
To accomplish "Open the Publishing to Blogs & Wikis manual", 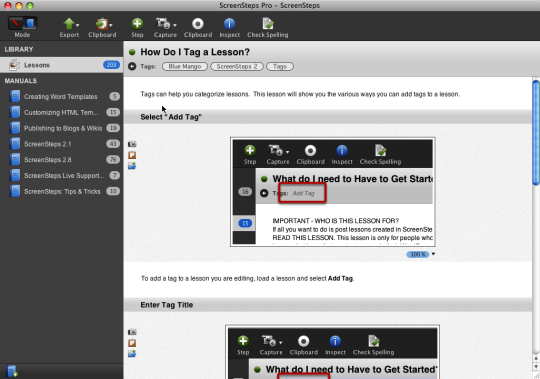I will [61, 128].
